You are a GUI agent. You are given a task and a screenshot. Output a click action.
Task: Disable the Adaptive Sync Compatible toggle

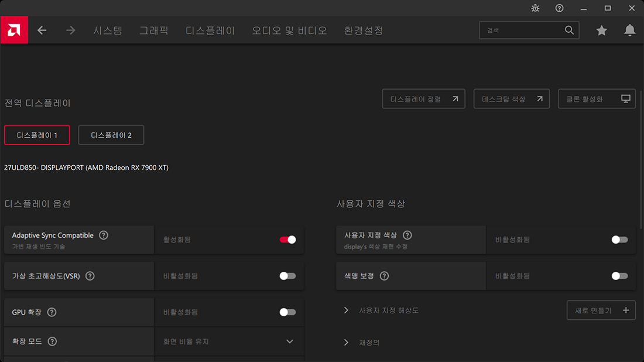click(287, 240)
